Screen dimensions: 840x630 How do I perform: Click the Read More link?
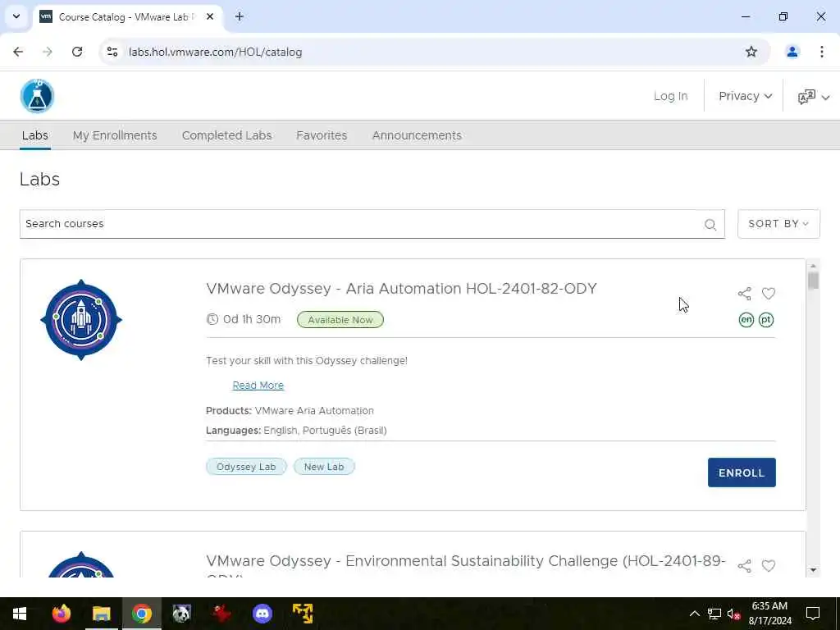[258, 386]
